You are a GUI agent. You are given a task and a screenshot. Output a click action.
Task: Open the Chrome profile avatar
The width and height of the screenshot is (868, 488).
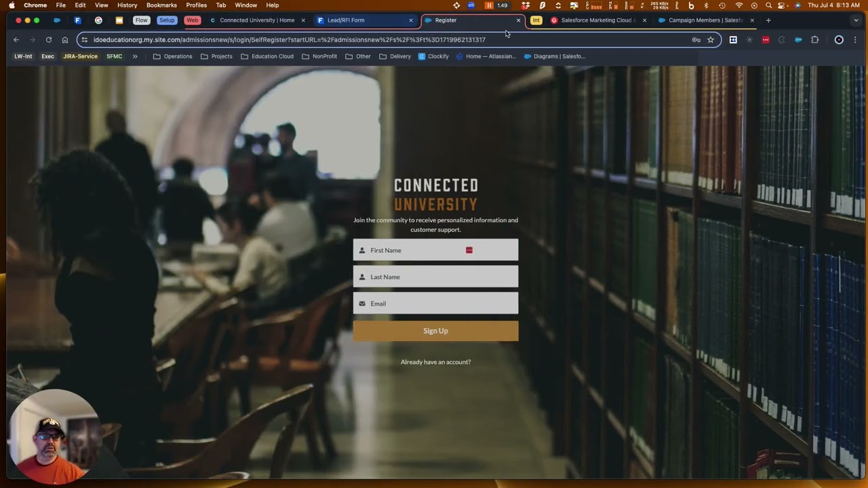tap(839, 40)
